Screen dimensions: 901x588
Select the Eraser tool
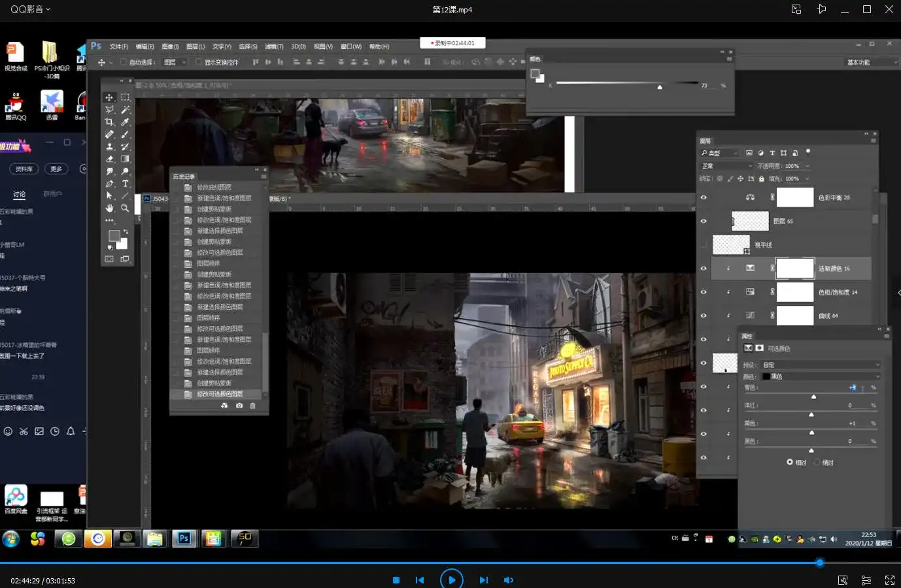point(109,159)
